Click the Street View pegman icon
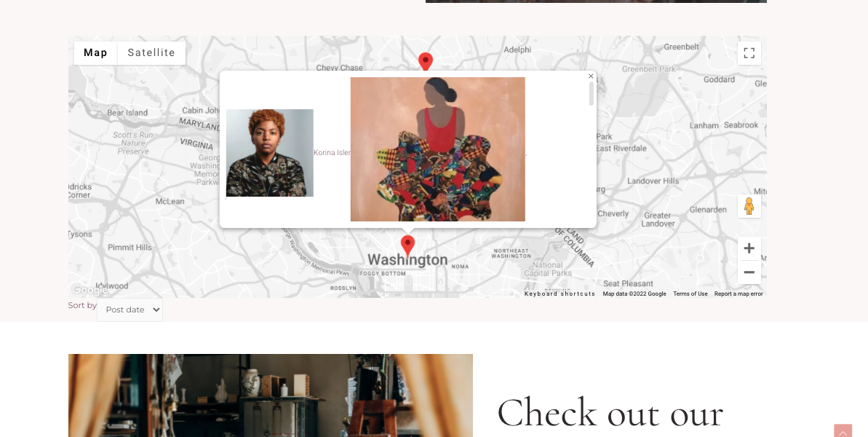This screenshot has height=437, width=868. pyautogui.click(x=749, y=206)
